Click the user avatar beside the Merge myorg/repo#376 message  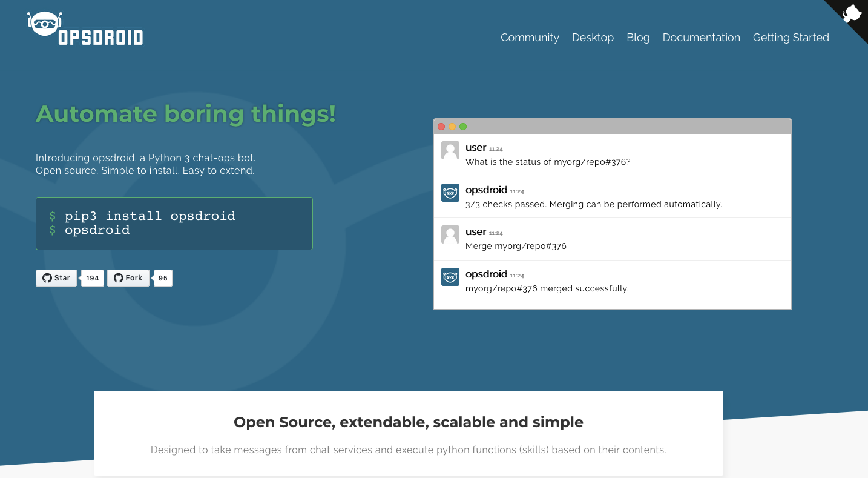(x=450, y=235)
